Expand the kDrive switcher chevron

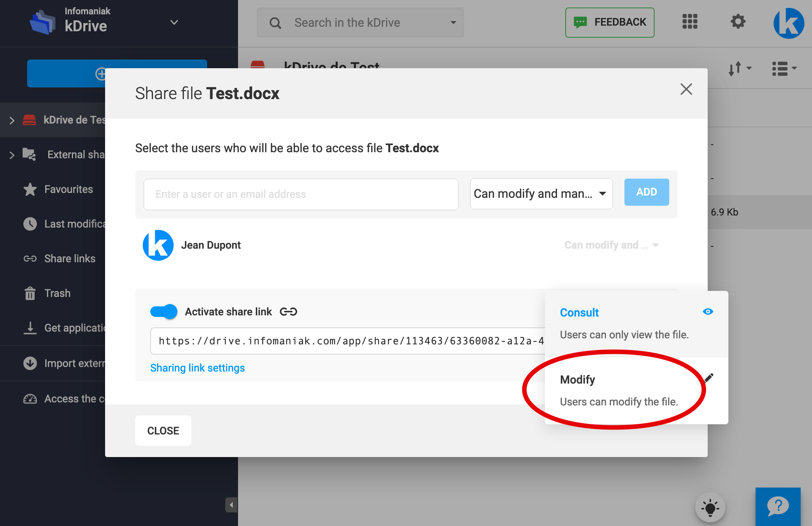174,22
